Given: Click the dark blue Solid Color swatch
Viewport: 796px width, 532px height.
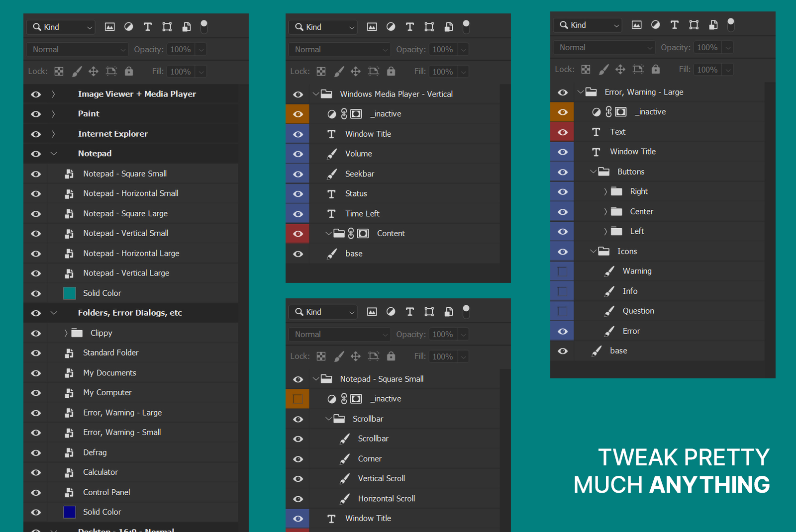Looking at the screenshot, I should (x=69, y=512).
